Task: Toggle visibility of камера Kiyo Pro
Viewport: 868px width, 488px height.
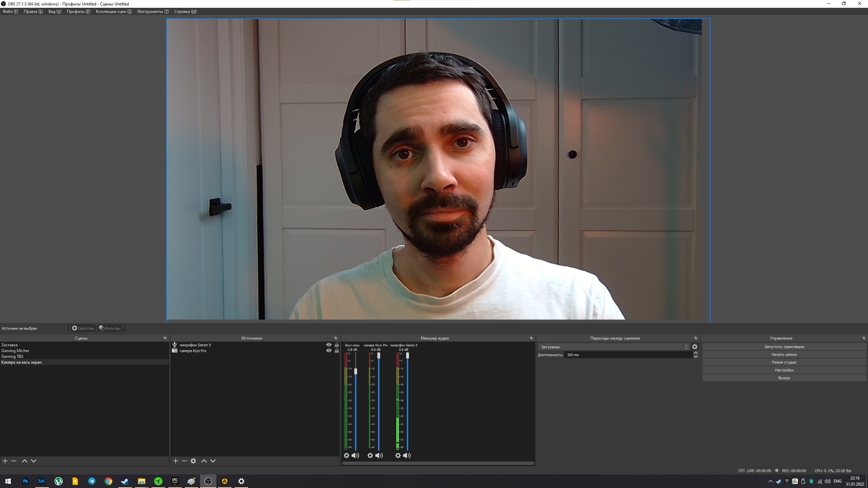Action: coord(329,351)
